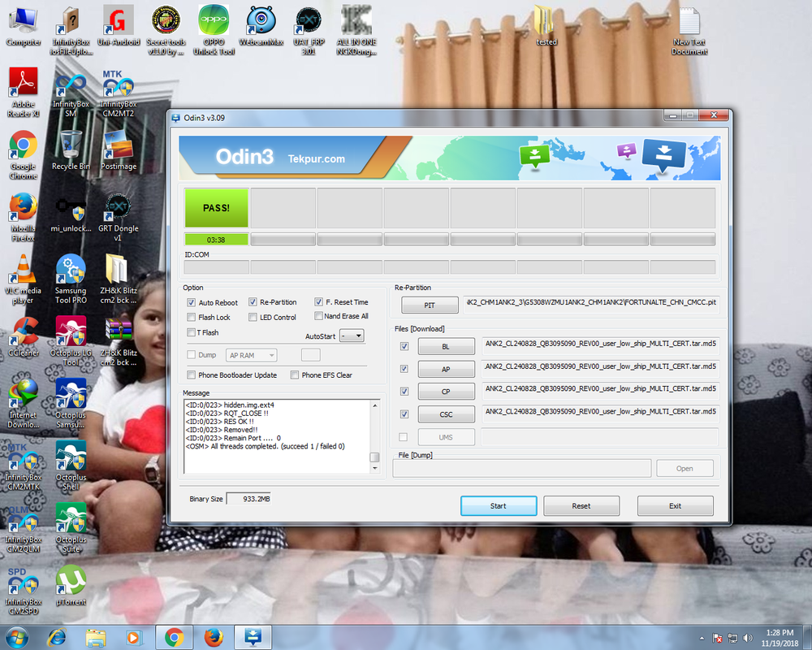
Task: Open Internet Download Manager shortcut
Action: click(x=23, y=405)
